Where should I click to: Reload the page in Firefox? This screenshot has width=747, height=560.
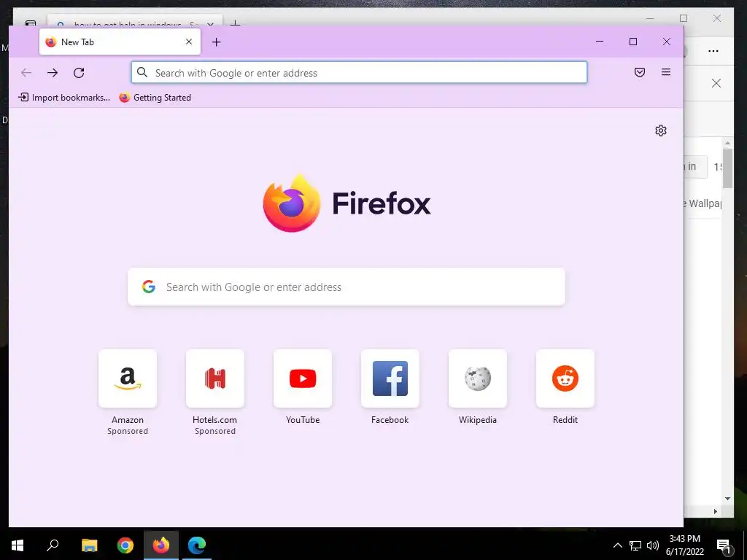coord(79,72)
